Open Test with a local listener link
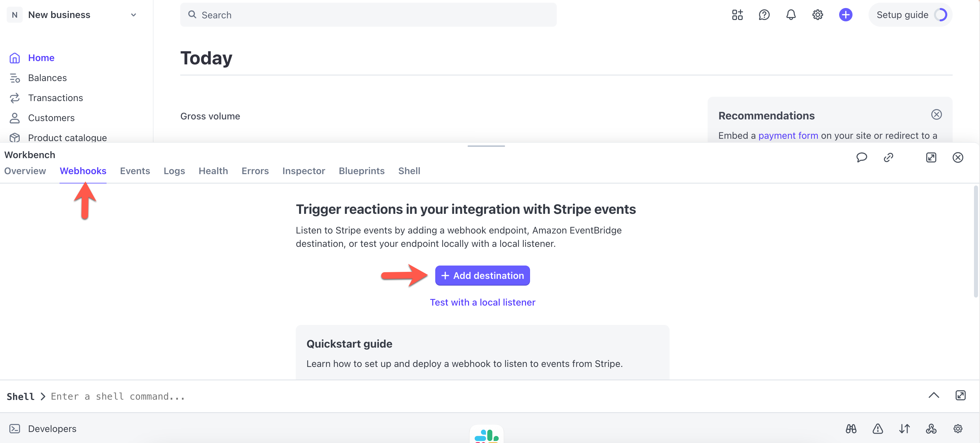The width and height of the screenshot is (980, 443). 482,302
